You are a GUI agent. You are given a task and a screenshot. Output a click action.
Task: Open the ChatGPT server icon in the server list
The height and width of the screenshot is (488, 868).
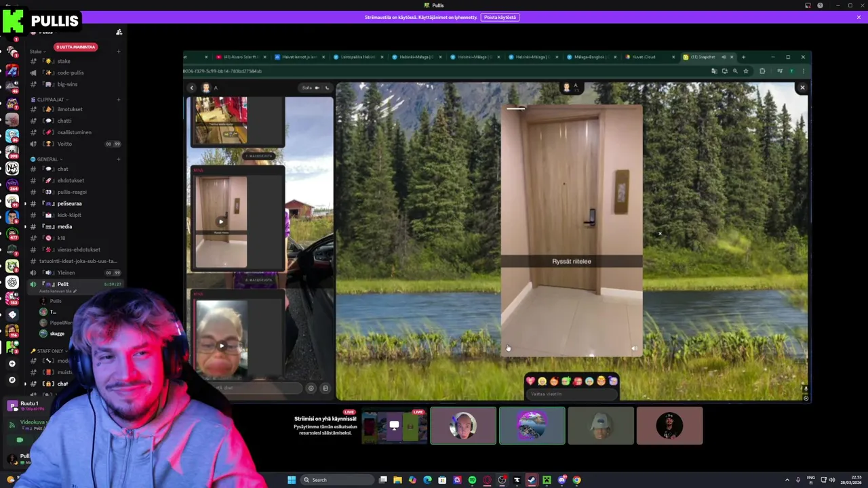(12, 283)
